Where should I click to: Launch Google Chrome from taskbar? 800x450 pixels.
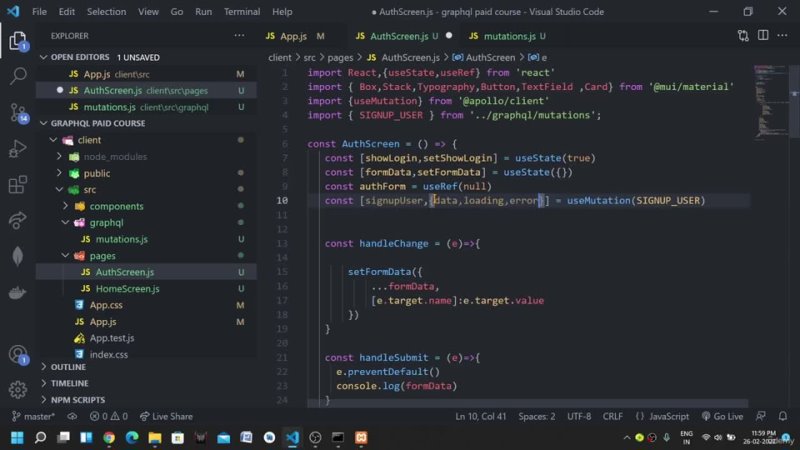point(109,438)
